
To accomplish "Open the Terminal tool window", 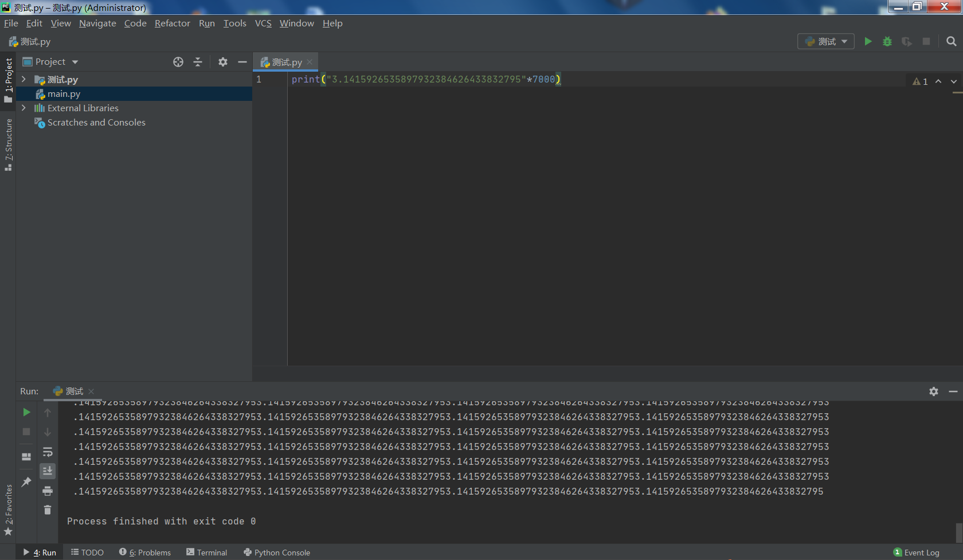I will [x=206, y=553].
